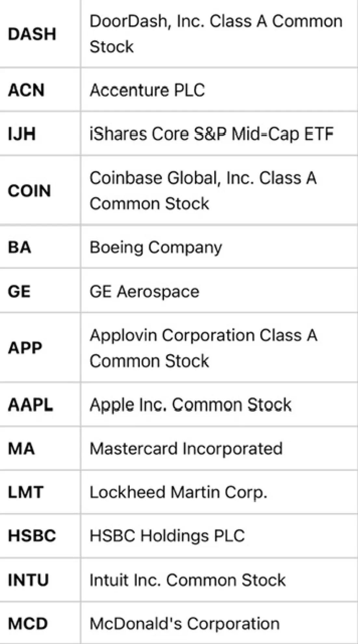
Task: Click the LMT ticker symbol
Action: pos(25,492)
